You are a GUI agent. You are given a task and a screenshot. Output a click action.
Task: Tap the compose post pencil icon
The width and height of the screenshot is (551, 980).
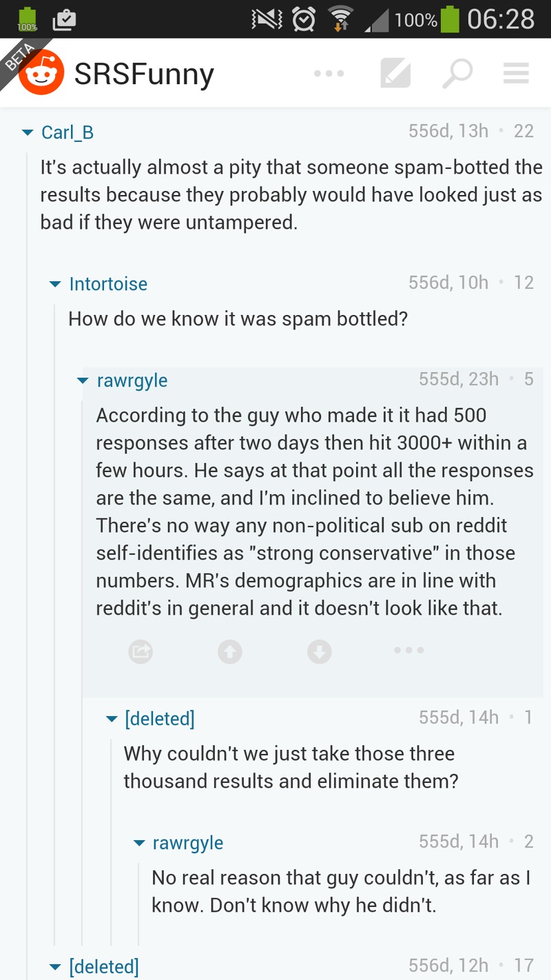coord(395,73)
